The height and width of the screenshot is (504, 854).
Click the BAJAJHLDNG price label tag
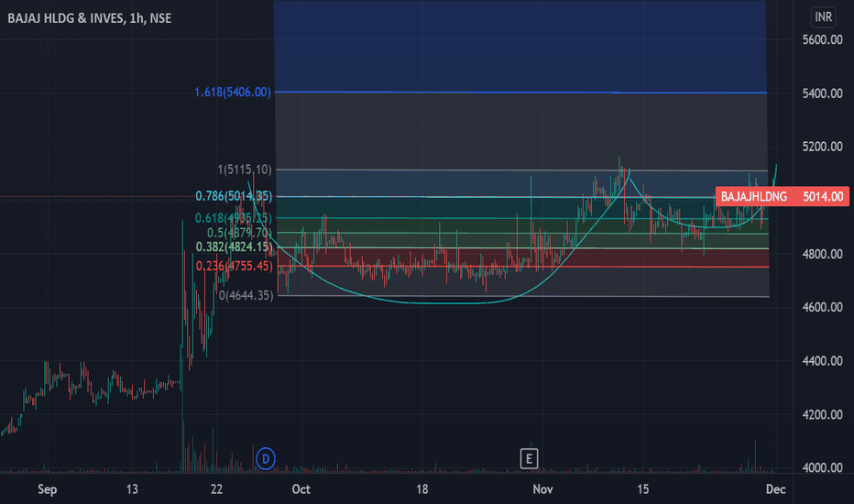783,196
